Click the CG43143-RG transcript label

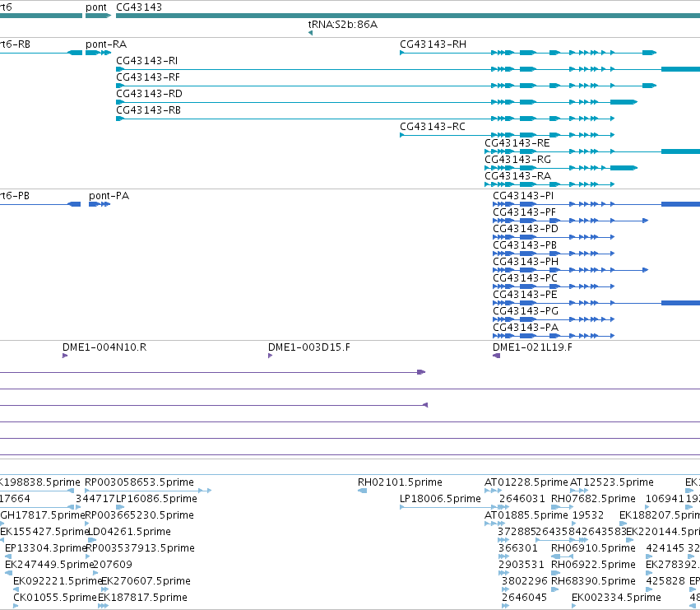518,160
